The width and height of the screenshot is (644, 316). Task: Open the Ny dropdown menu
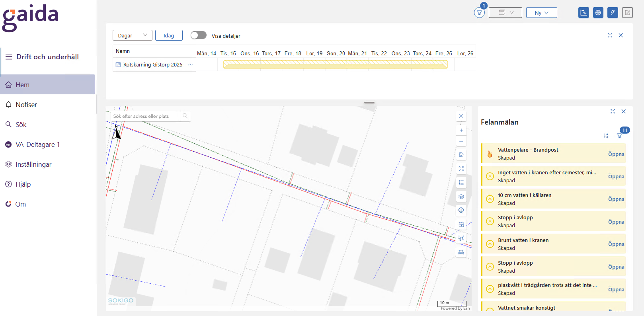click(541, 13)
